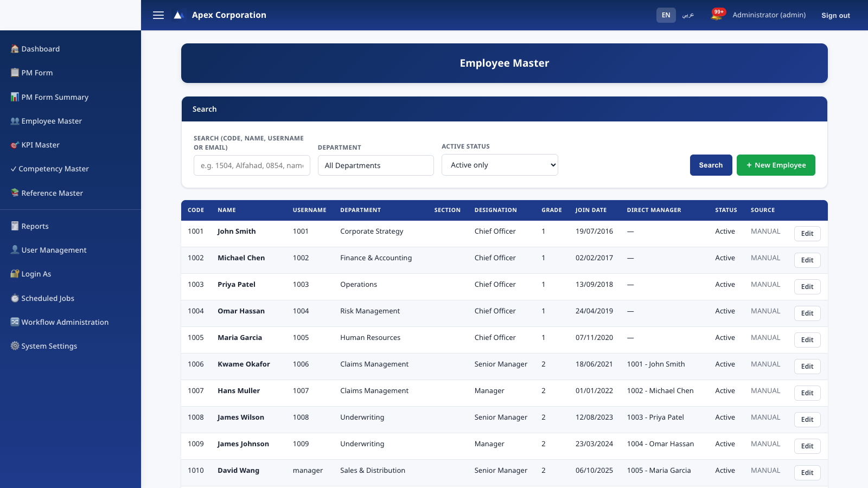Edit employee John Smith

click(807, 234)
